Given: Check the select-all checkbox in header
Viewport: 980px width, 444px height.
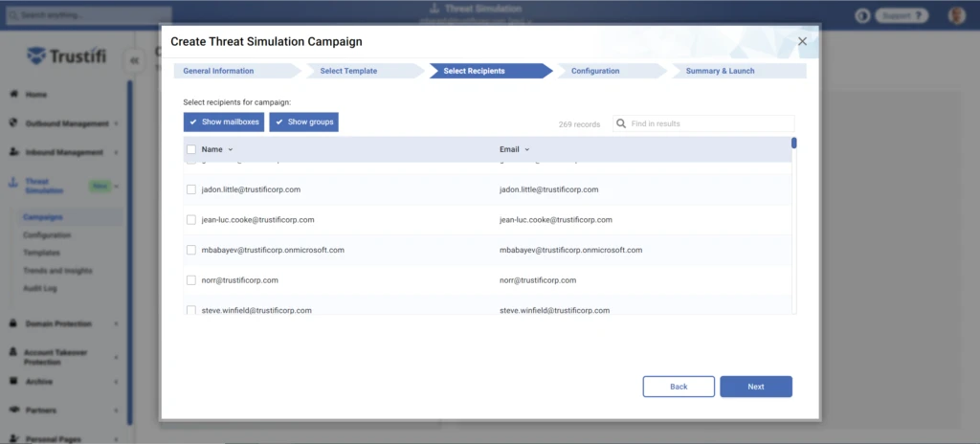Looking at the screenshot, I should pyautogui.click(x=191, y=149).
